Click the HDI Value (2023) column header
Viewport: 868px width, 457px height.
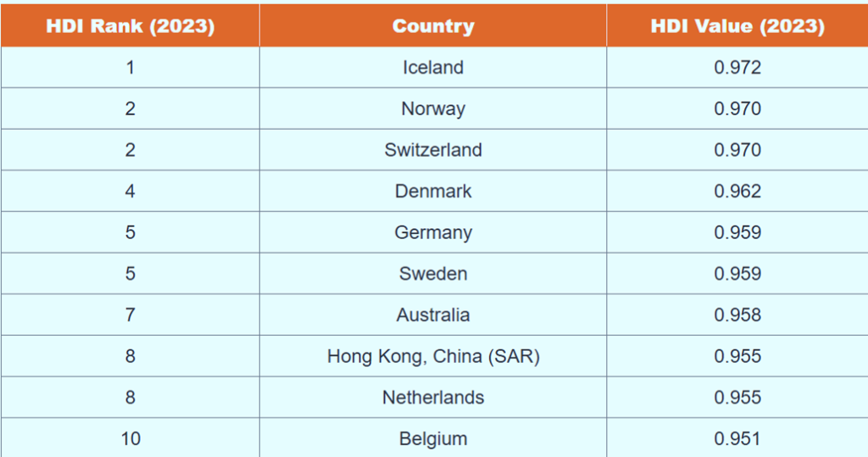coord(737,25)
